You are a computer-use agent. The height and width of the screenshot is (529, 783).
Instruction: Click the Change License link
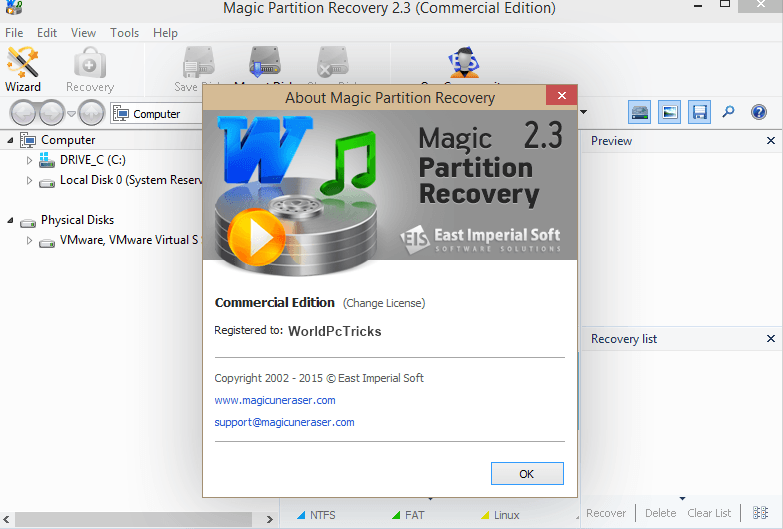click(x=384, y=303)
